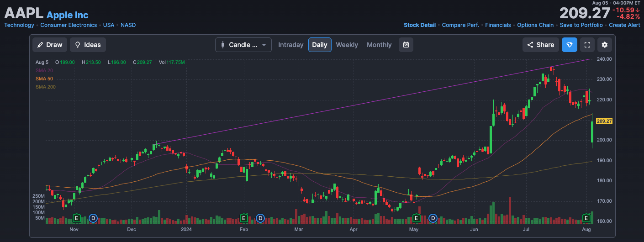Switch to the Weekly timeframe

347,45
